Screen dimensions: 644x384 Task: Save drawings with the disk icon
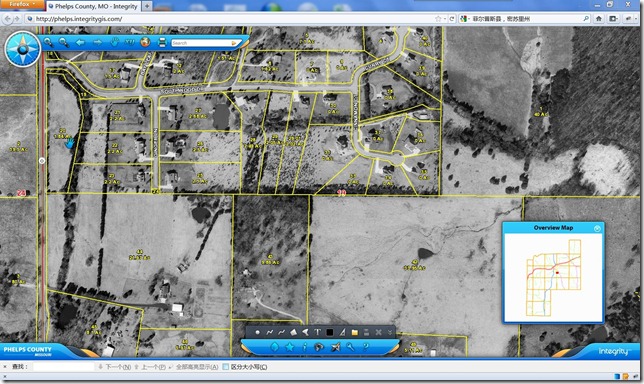[366, 332]
